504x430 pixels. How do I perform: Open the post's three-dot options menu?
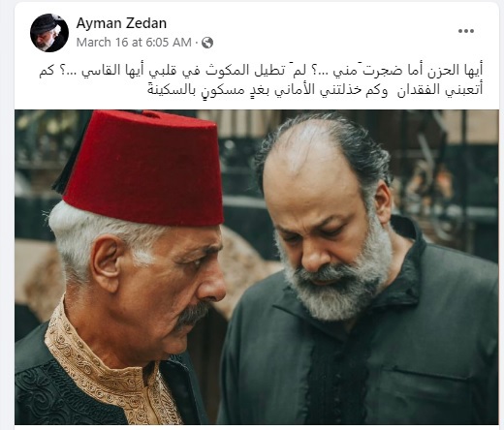[466, 31]
